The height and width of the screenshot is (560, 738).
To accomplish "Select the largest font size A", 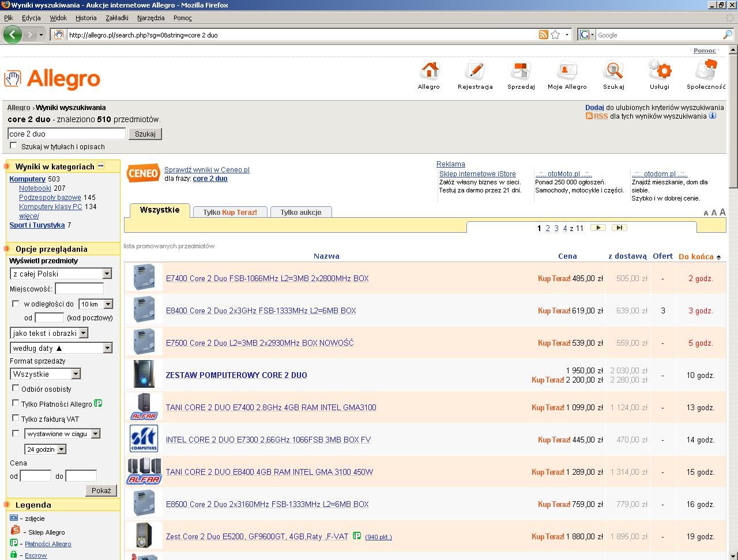I will point(722,212).
